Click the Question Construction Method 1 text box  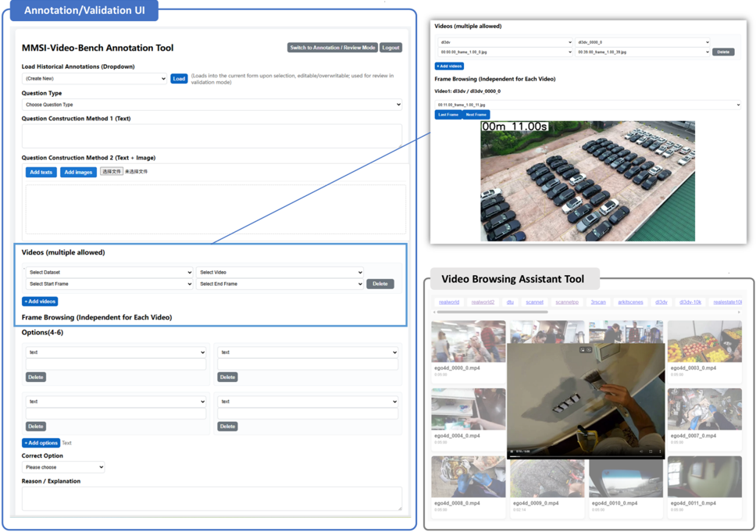[x=212, y=136]
